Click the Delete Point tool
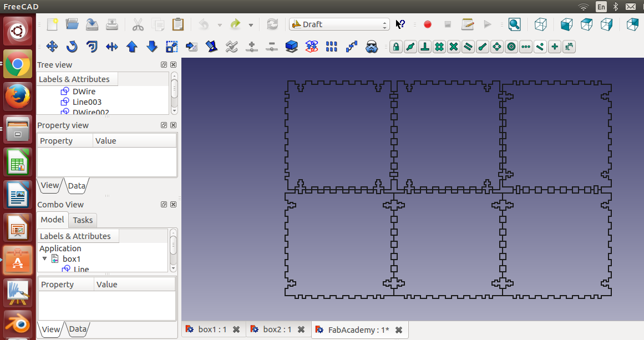Image resolution: width=644 pixels, height=340 pixels. click(x=271, y=47)
